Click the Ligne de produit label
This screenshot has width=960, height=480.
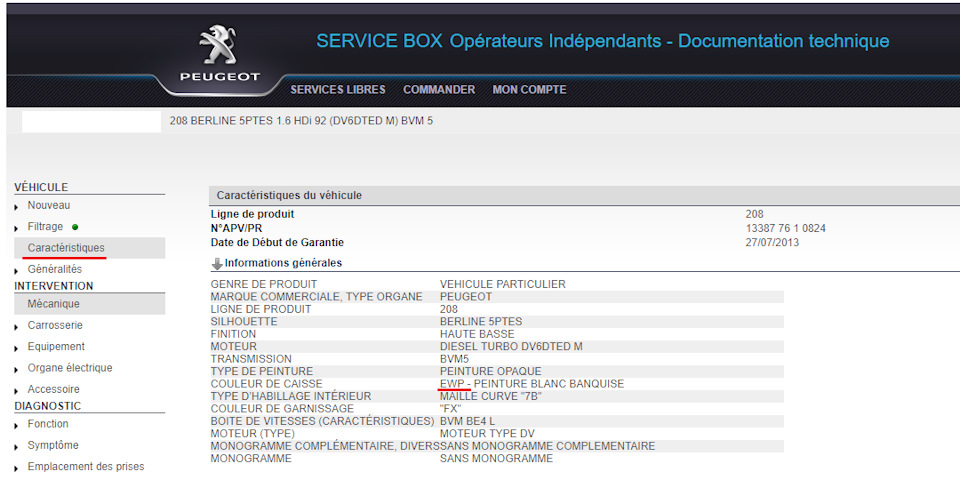tap(252, 214)
